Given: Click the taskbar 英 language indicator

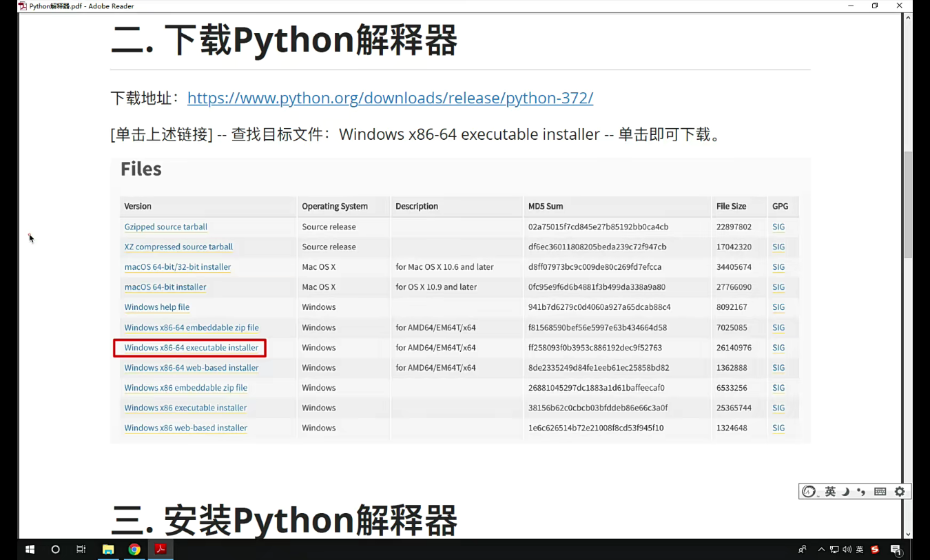Looking at the screenshot, I should [x=860, y=550].
